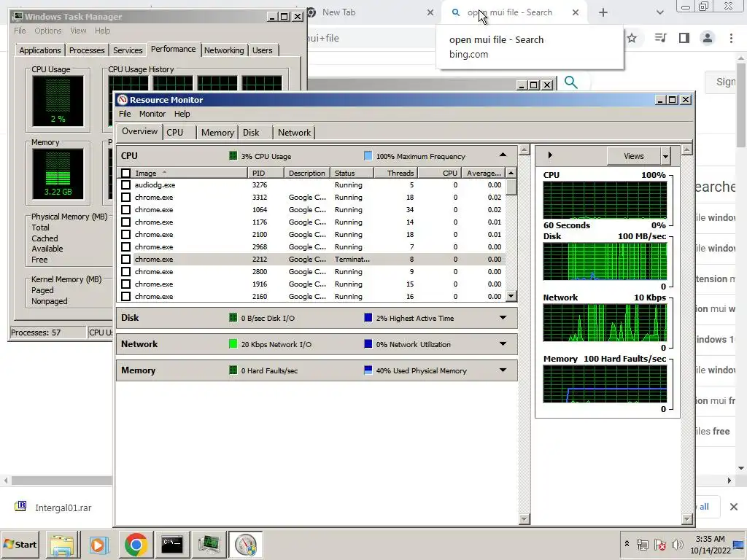Tick checkbox for chrome.exe PID 2212
Viewport: 747px width, 560px height.
tap(125, 259)
